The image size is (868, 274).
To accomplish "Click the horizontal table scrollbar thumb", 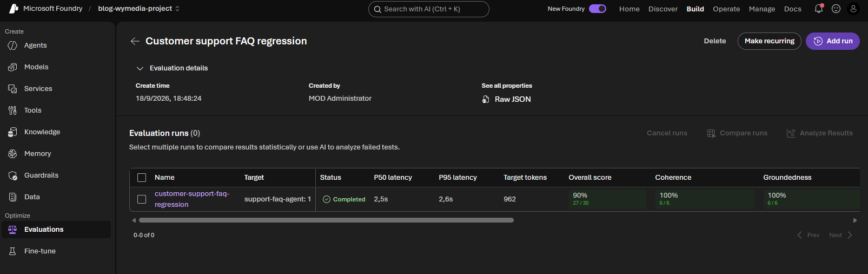I will 326,220.
